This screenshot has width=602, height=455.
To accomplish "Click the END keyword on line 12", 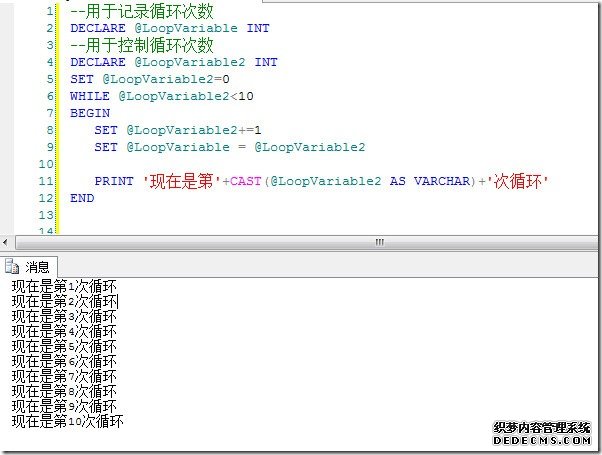I will point(82,198).
